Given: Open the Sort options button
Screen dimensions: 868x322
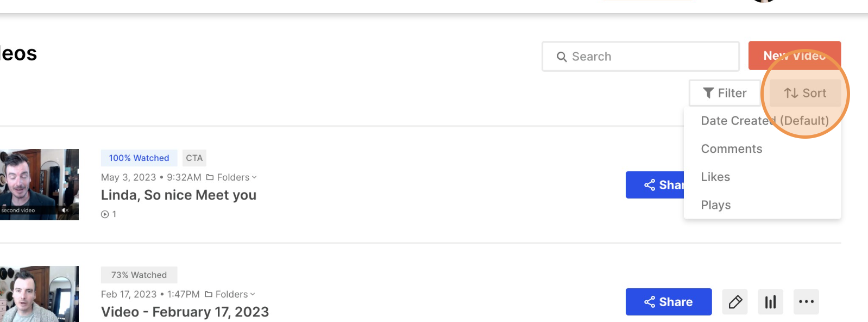Looking at the screenshot, I should 805,93.
